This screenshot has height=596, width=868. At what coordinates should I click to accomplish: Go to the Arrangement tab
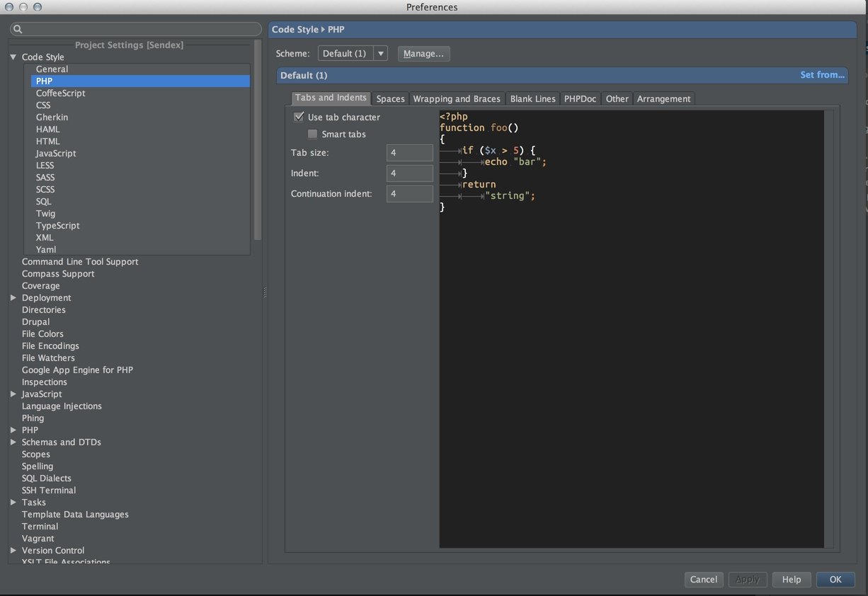click(x=663, y=99)
